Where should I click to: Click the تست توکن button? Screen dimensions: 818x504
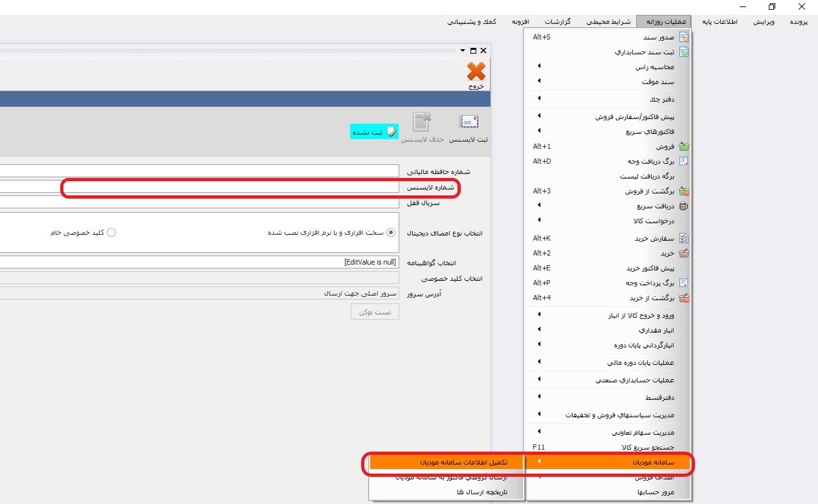point(375,312)
